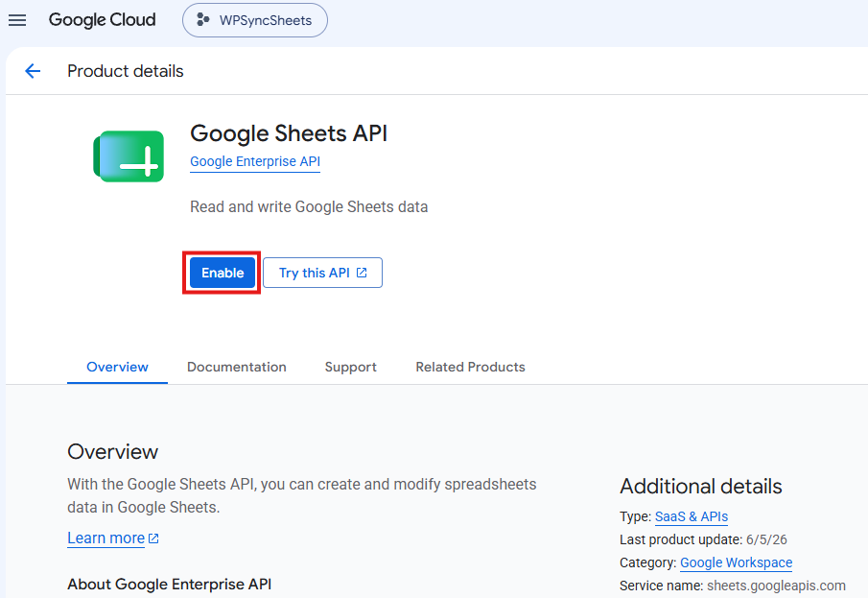The width and height of the screenshot is (868, 598).
Task: Go back using the blue arrow
Action: tap(33, 71)
